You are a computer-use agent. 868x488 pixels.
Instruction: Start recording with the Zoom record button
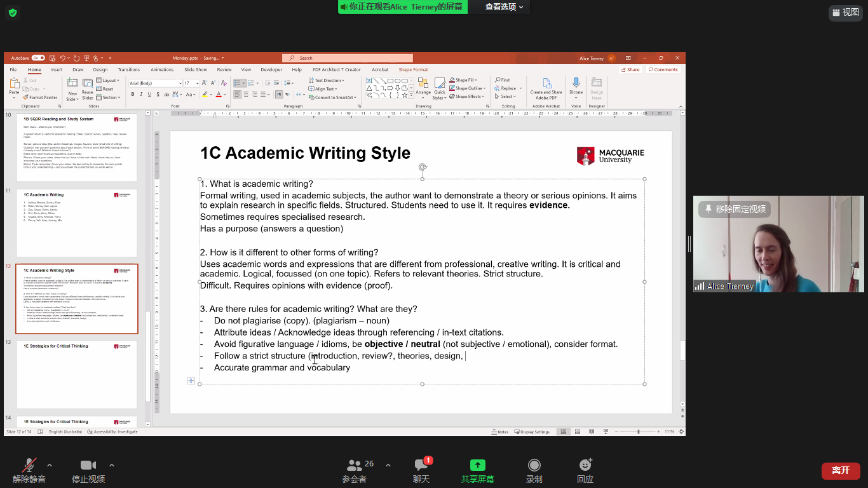pos(534,466)
